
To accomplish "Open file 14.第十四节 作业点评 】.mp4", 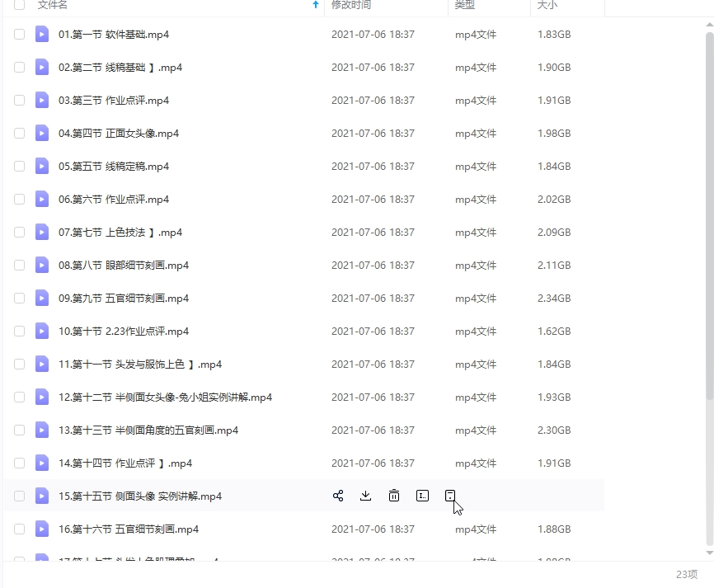I will tap(125, 463).
